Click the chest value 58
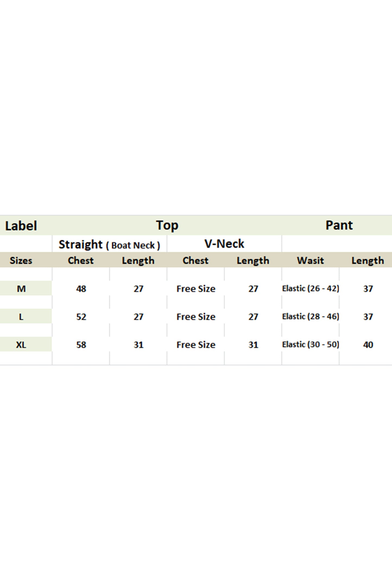Viewport: 392px width, 588px height. pyautogui.click(x=81, y=345)
